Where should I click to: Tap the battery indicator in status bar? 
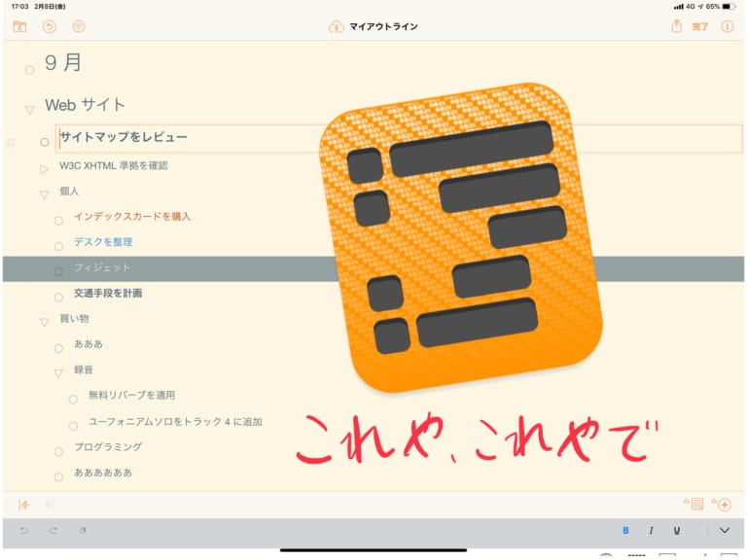click(729, 6)
